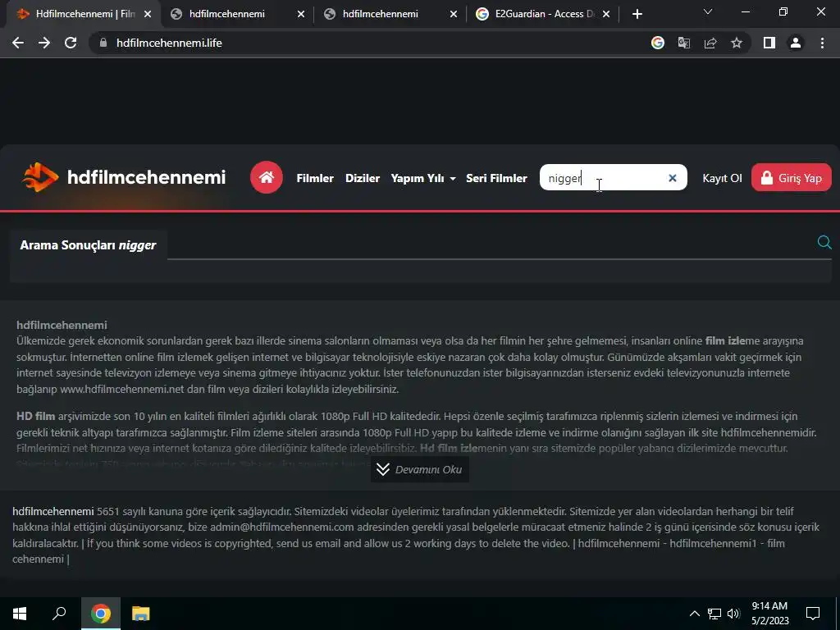View site info via padlock icon
This screenshot has width=840, height=630.
103,43
